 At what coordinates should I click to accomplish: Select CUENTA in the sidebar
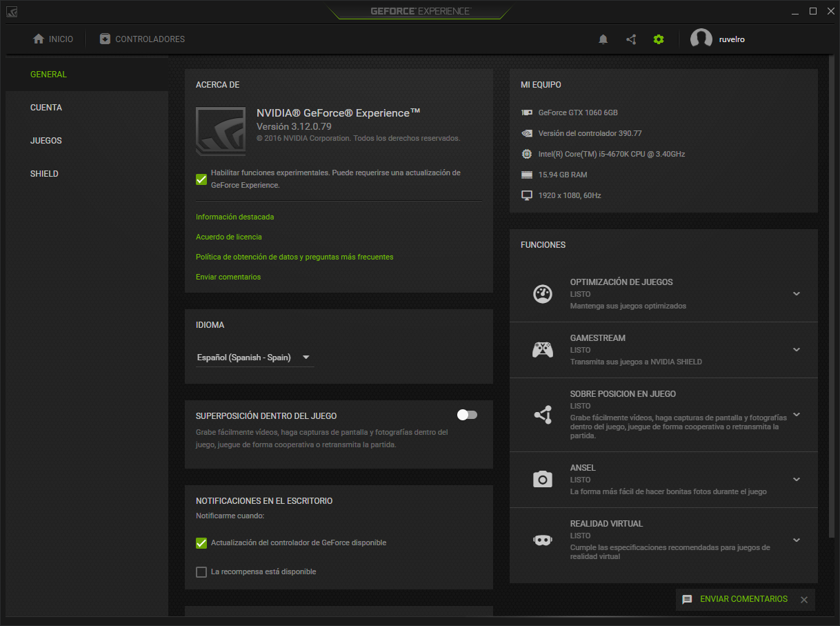[87, 108]
